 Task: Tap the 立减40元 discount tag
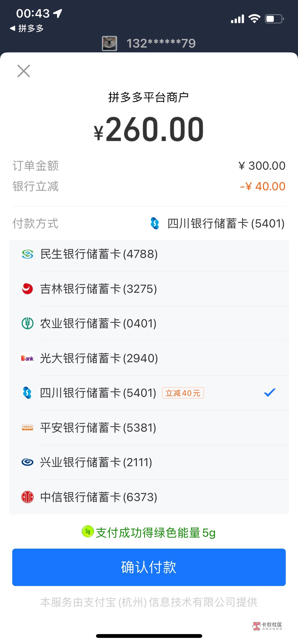pyautogui.click(x=183, y=393)
